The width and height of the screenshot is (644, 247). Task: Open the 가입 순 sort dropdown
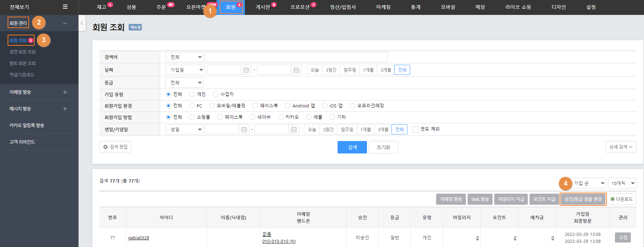tap(589, 183)
